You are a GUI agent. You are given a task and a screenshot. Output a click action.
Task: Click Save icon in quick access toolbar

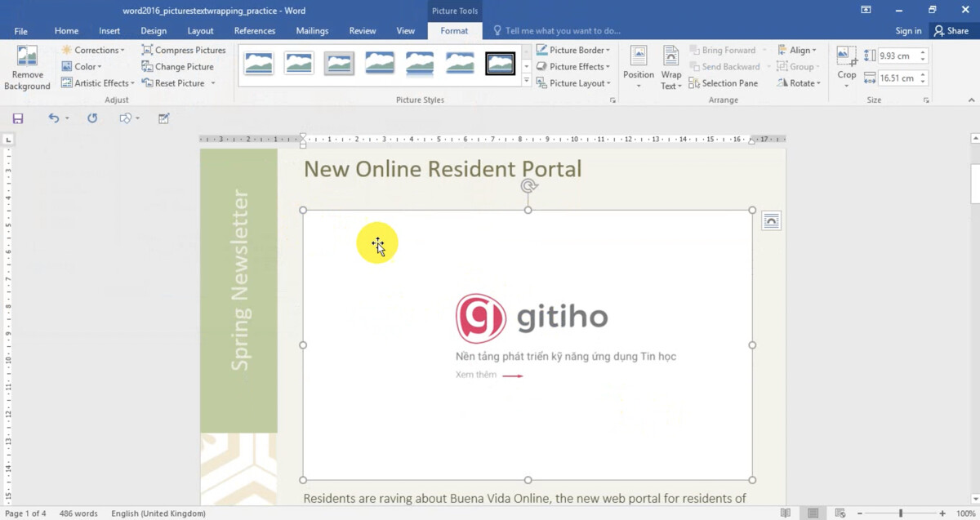tap(18, 118)
